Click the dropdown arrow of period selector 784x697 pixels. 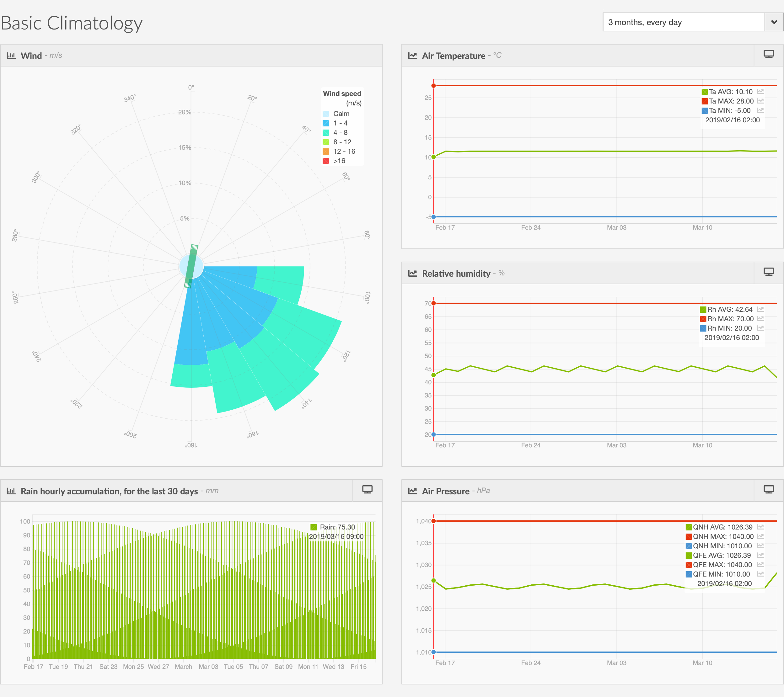point(774,22)
